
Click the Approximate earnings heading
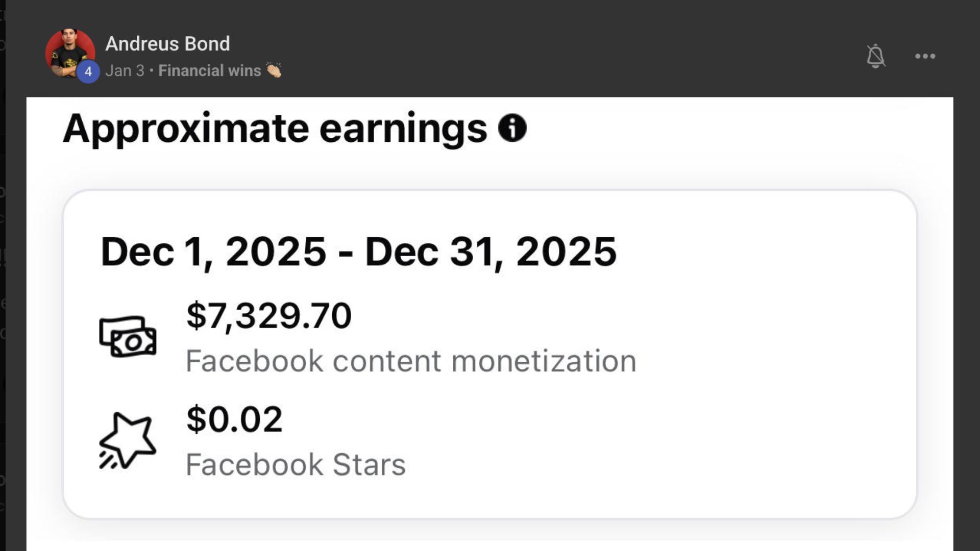275,128
